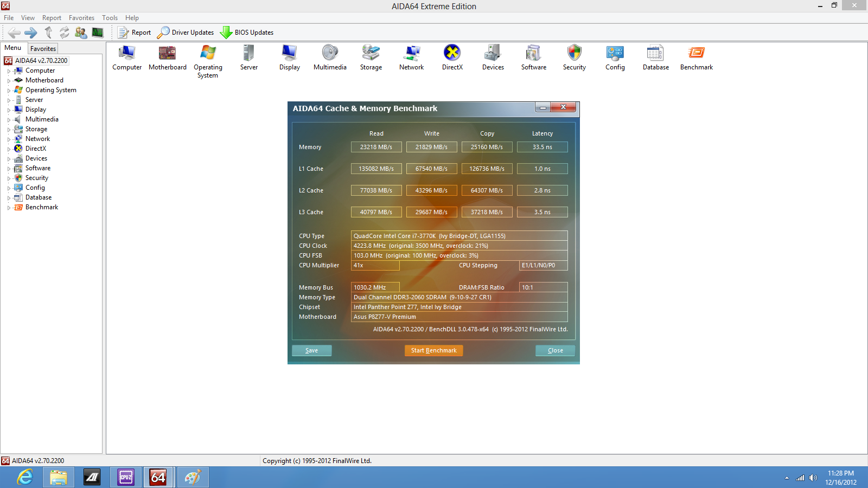
Task: Open the Report menu
Action: click(52, 18)
